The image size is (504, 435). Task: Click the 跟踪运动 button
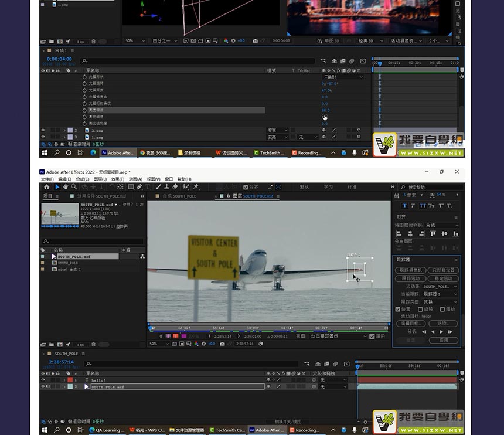tap(410, 278)
